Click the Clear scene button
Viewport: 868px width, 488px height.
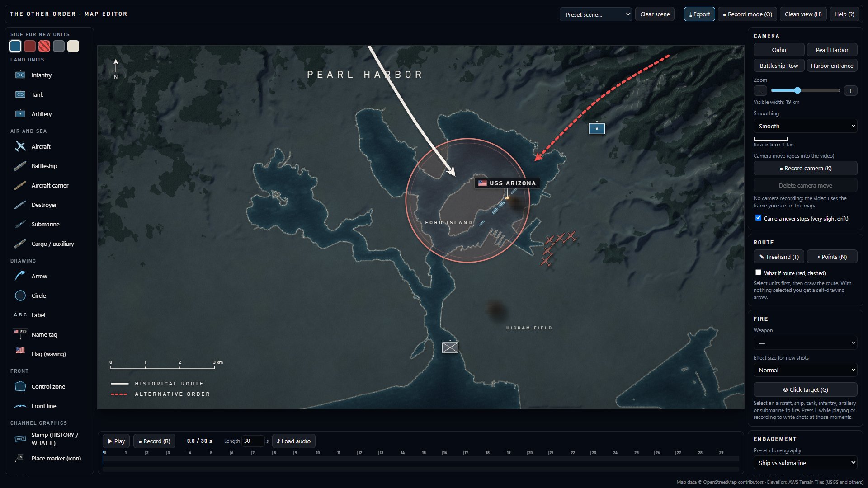pos(655,14)
